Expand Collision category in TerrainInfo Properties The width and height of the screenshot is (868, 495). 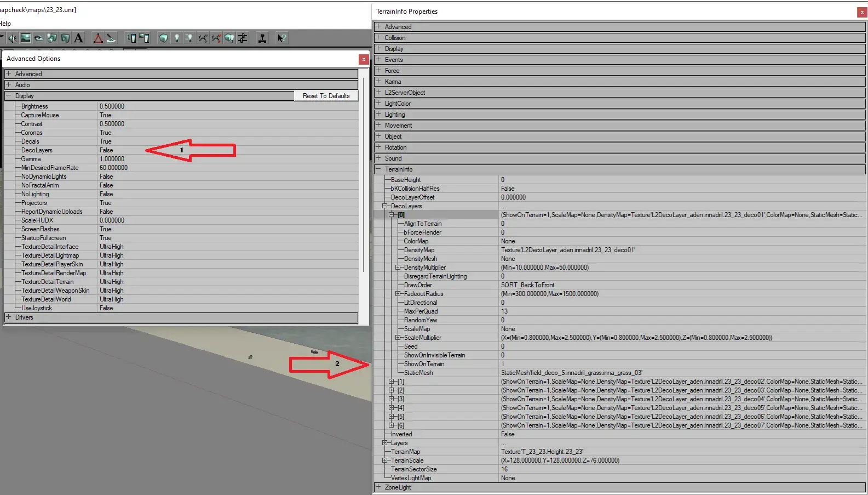click(x=378, y=37)
